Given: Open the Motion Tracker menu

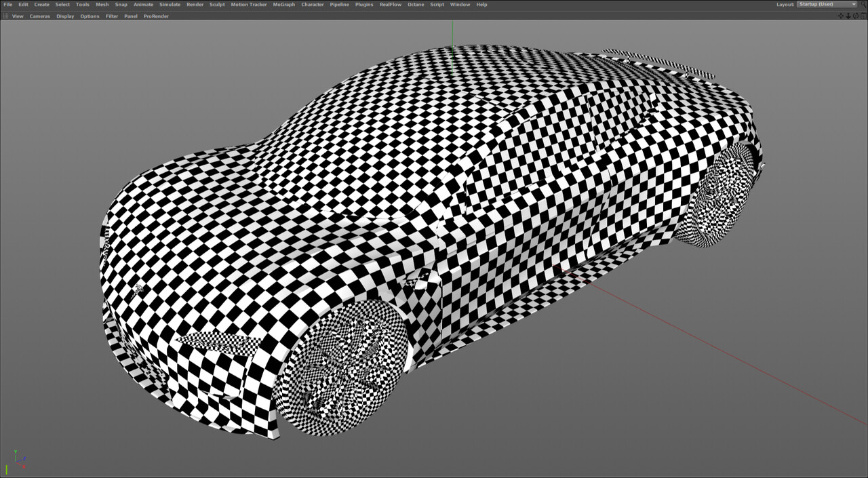Looking at the screenshot, I should tap(249, 4).
